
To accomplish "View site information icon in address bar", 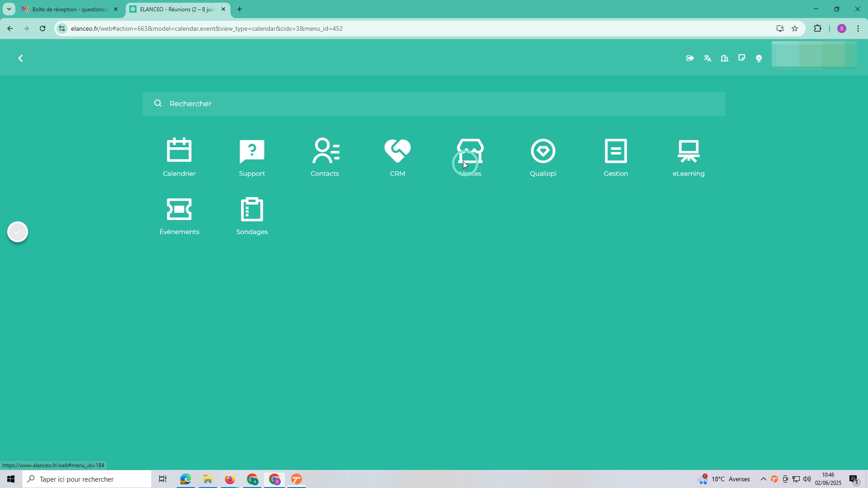I will pos(62,28).
